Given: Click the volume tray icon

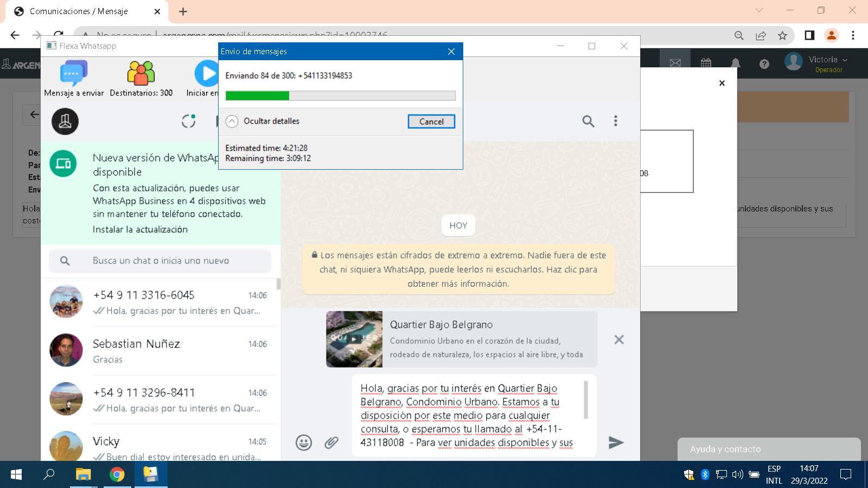Looking at the screenshot, I should (737, 474).
